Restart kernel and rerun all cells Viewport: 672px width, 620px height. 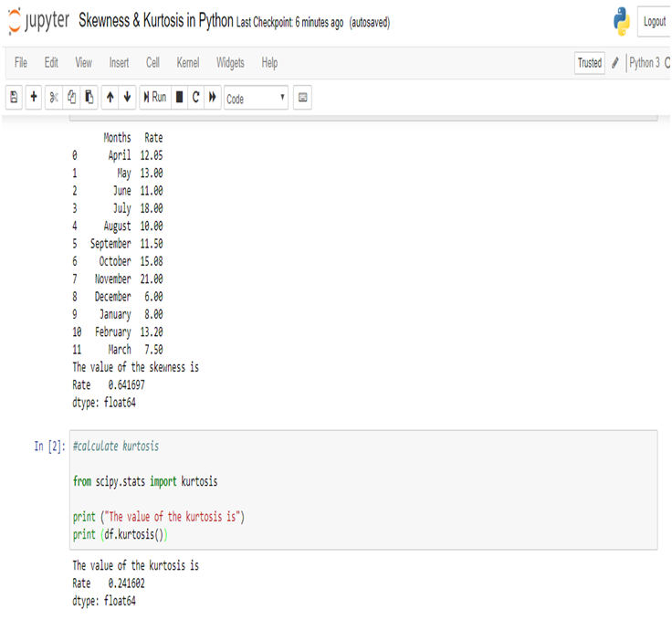213,98
